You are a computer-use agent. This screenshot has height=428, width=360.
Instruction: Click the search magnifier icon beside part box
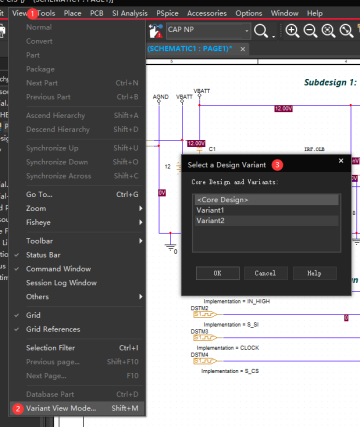[261, 31]
